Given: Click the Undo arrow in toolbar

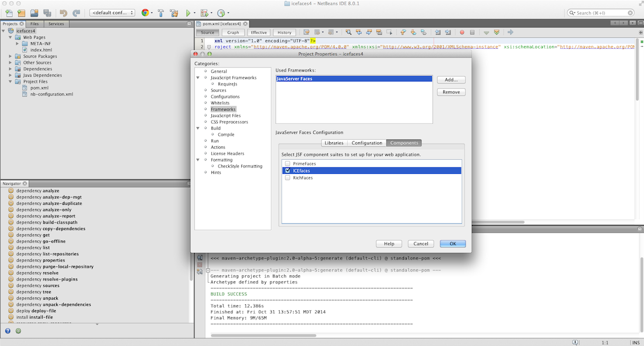Looking at the screenshot, I should [63, 12].
